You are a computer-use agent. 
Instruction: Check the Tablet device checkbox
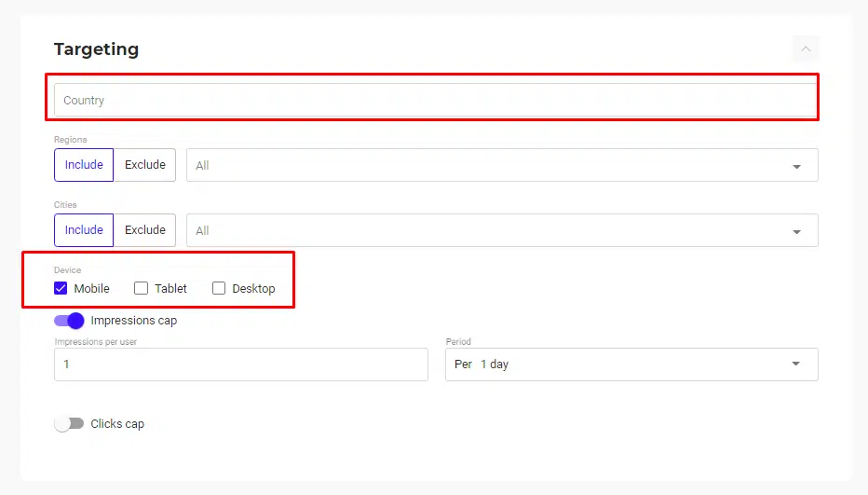tap(142, 288)
